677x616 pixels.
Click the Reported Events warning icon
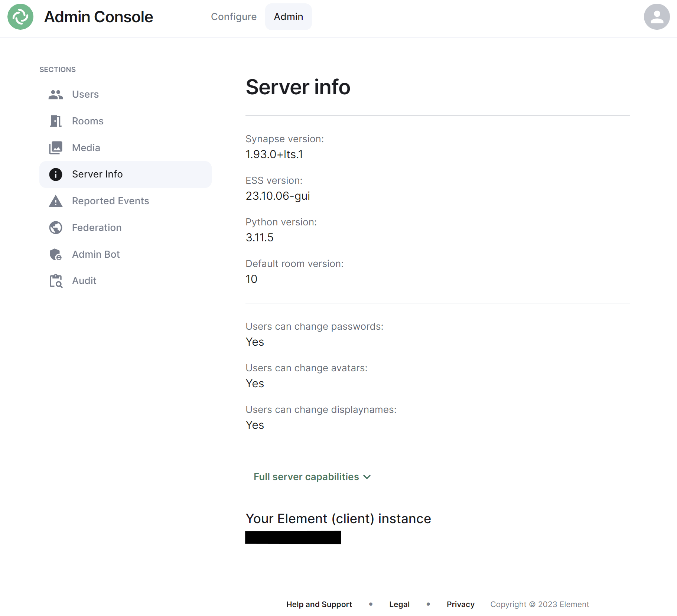pyautogui.click(x=56, y=201)
